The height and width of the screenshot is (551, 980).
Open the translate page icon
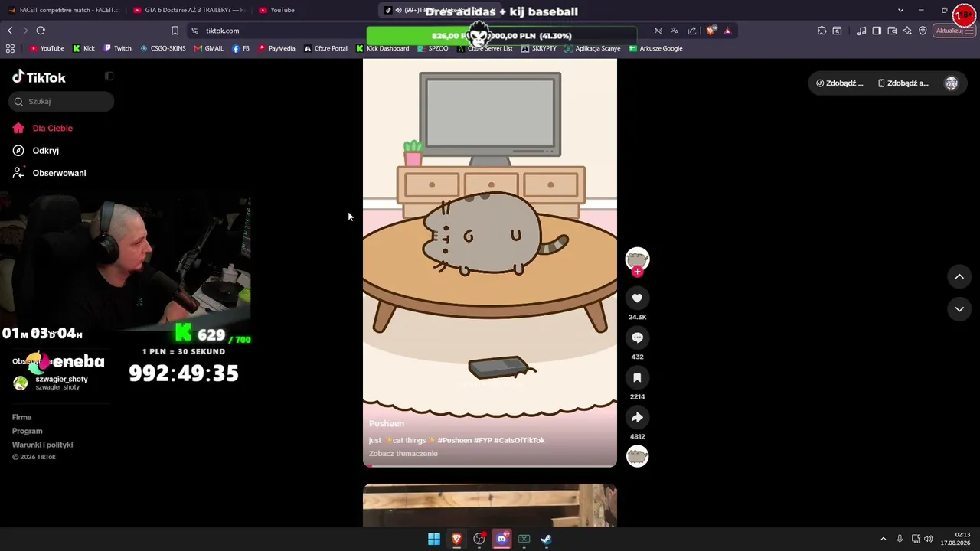tap(675, 31)
